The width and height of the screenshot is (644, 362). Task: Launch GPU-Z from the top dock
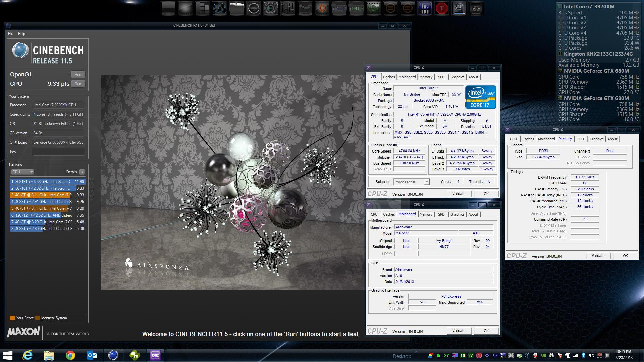pos(356,9)
